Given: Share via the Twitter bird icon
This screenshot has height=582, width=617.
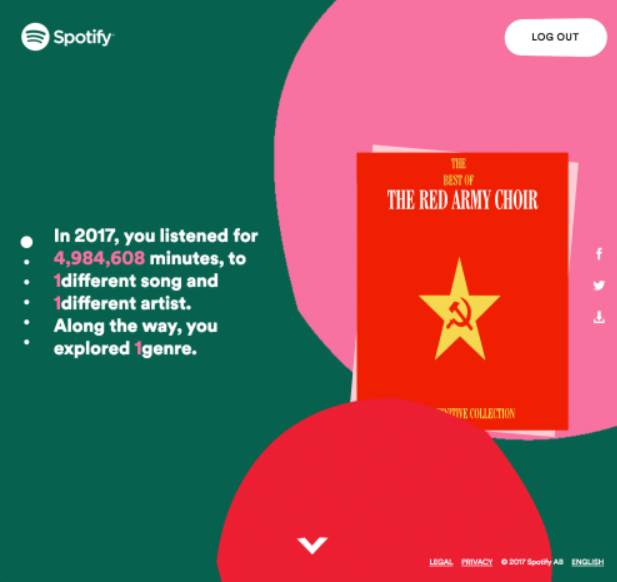Looking at the screenshot, I should point(599,285).
